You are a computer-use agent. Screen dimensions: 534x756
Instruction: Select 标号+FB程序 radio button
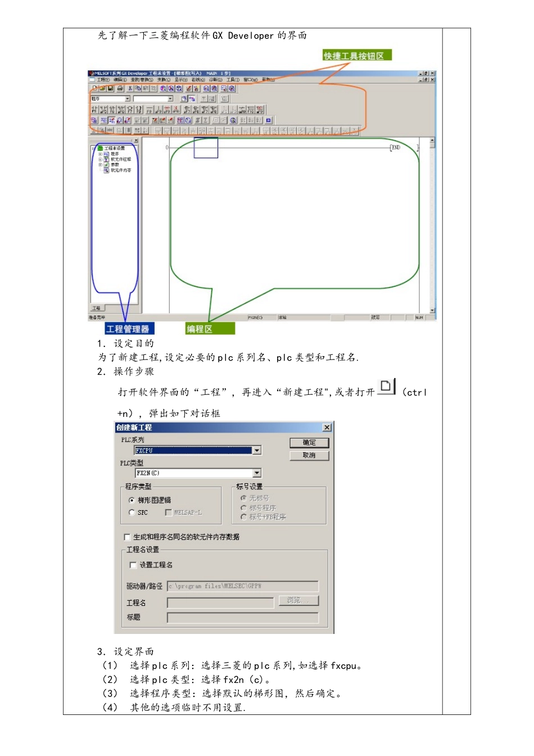tap(243, 516)
